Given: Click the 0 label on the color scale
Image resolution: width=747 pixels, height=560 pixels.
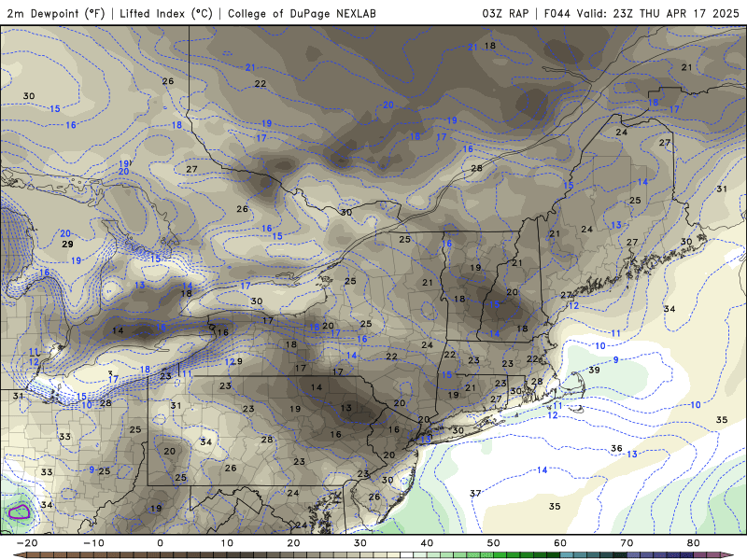Looking at the screenshot, I should (160, 543).
